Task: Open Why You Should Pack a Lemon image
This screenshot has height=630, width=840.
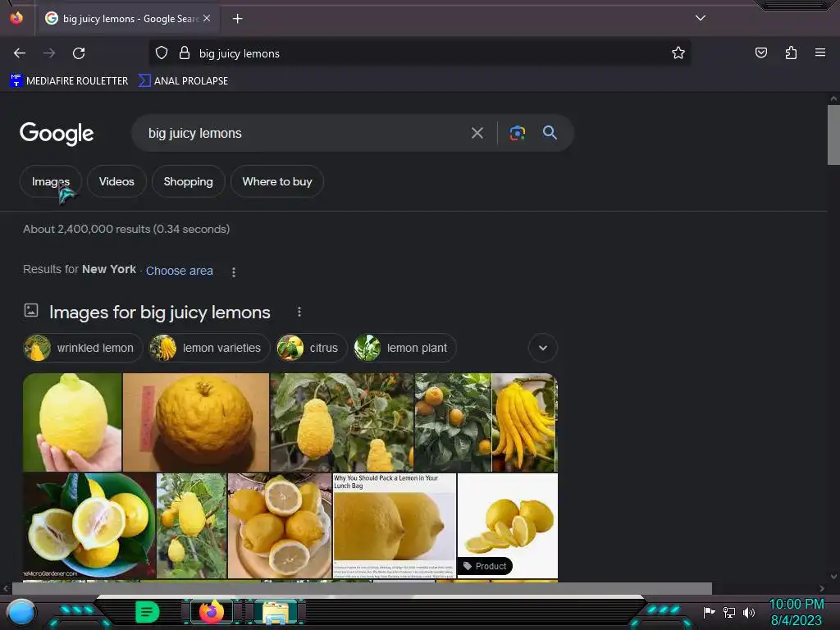Action: (395, 526)
